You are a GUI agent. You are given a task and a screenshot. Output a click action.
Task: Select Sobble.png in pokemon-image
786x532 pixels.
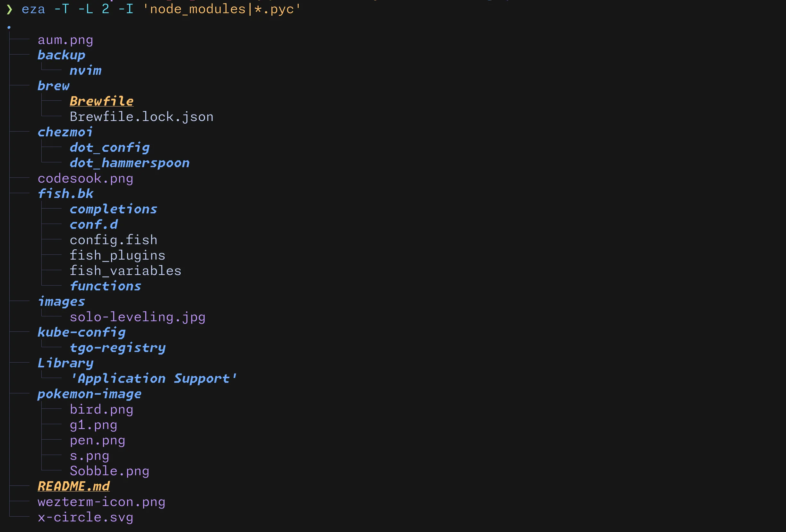(109, 471)
